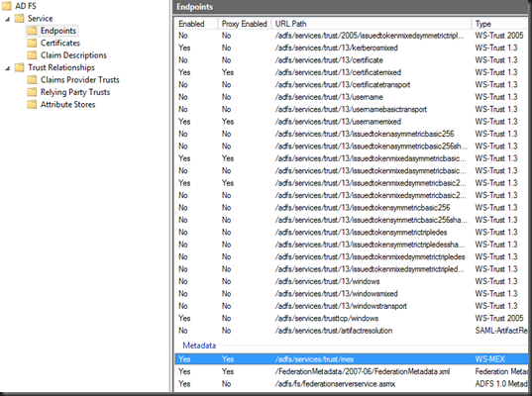
Task: Select the federationserverservice.asmx endpoint row
Action: [352, 384]
